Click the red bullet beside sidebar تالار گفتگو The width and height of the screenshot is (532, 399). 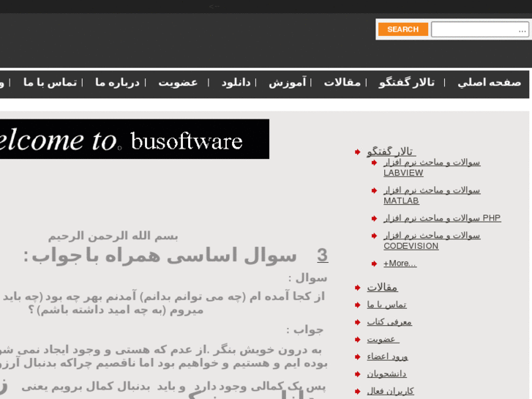[x=358, y=152]
